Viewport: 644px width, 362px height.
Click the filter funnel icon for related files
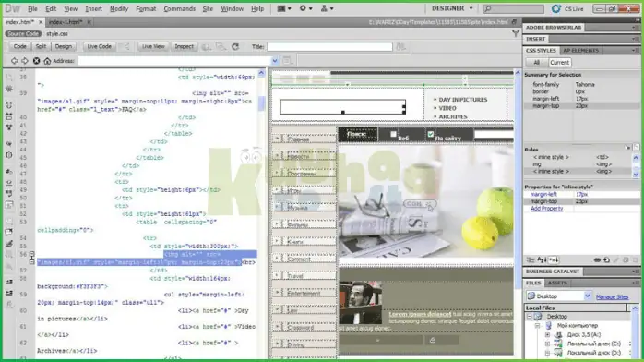tap(516, 33)
